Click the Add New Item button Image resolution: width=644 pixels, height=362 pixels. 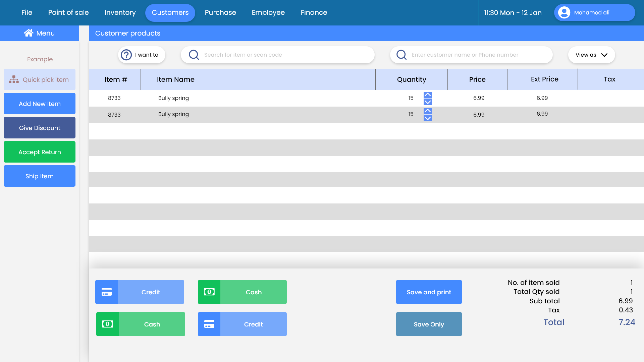coord(40,104)
